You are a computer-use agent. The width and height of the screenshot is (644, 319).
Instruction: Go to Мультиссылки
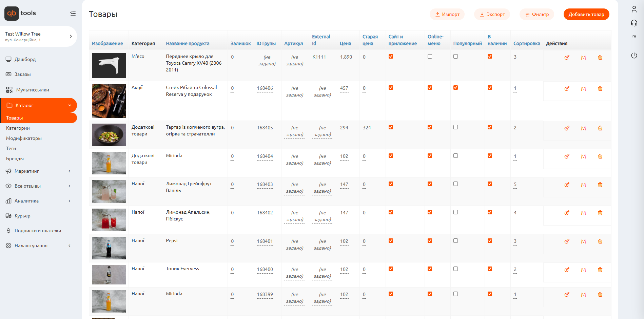[x=33, y=90]
